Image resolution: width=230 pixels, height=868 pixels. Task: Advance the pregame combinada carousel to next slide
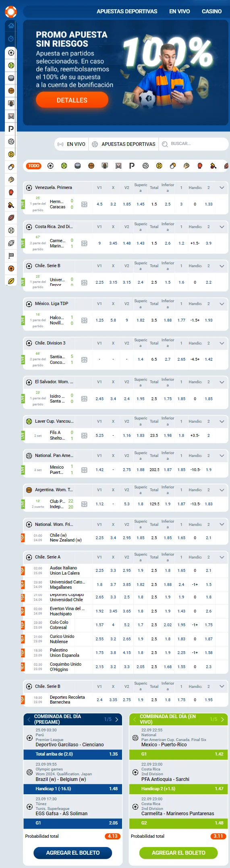(x=117, y=719)
